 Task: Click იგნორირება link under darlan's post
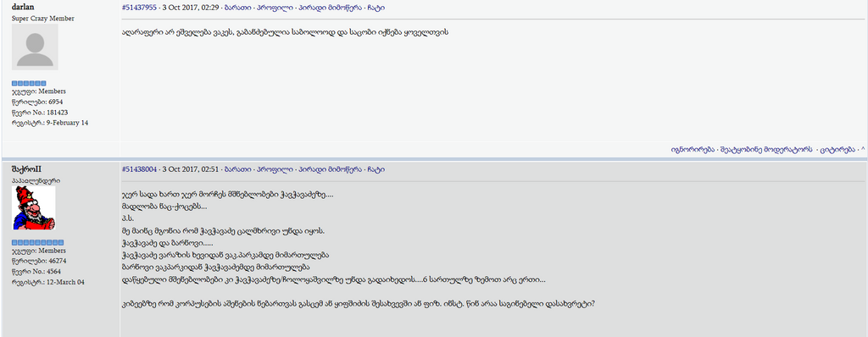(x=692, y=149)
